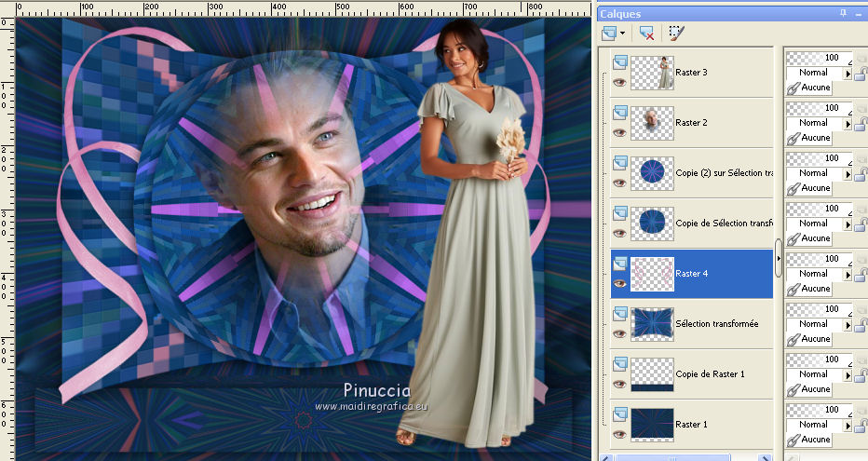This screenshot has width=868, height=461.
Task: Open blend mode arrow for Copie (2) sur Sélection
Action: (x=848, y=174)
